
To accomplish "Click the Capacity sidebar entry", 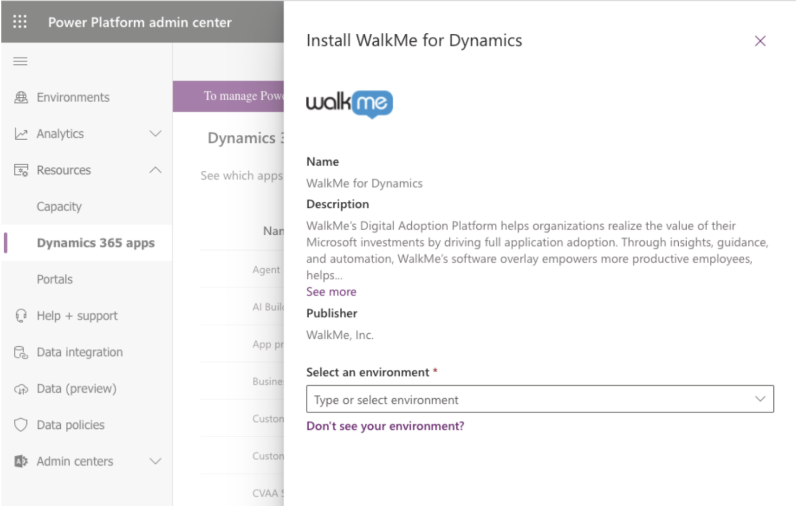I will tap(59, 206).
